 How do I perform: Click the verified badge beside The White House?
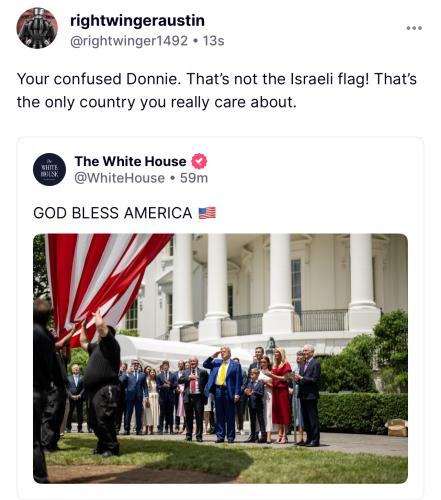[x=199, y=161]
